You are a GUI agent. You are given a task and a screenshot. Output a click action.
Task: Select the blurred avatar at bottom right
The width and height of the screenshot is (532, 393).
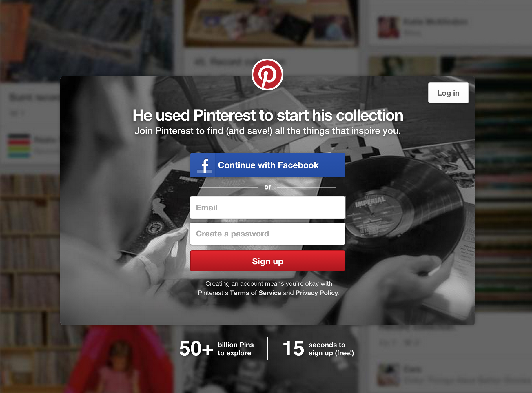(x=389, y=375)
